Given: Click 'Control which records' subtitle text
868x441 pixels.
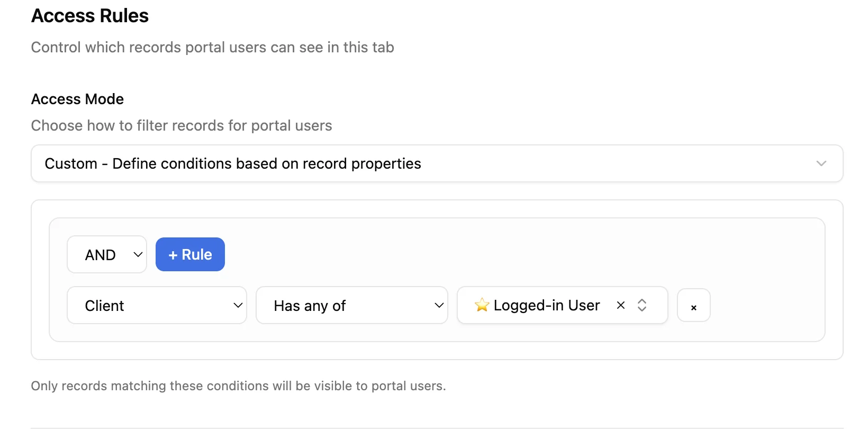Looking at the screenshot, I should (212, 47).
